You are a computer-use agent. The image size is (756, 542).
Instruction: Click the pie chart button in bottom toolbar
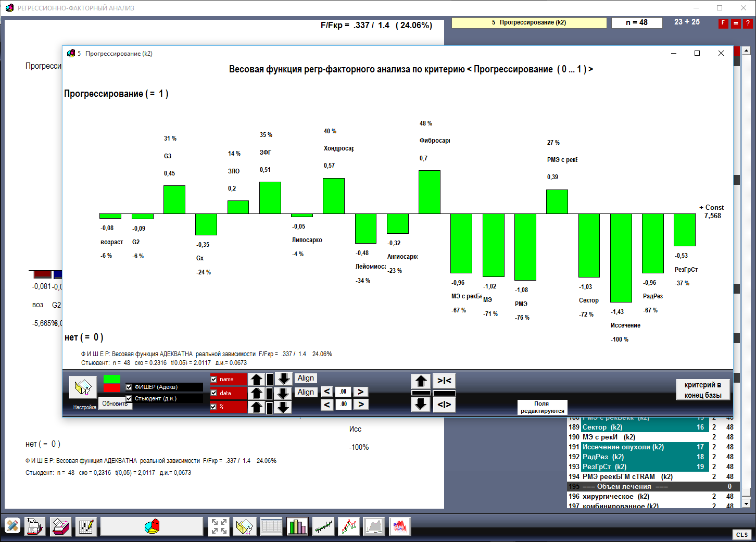pos(152,526)
